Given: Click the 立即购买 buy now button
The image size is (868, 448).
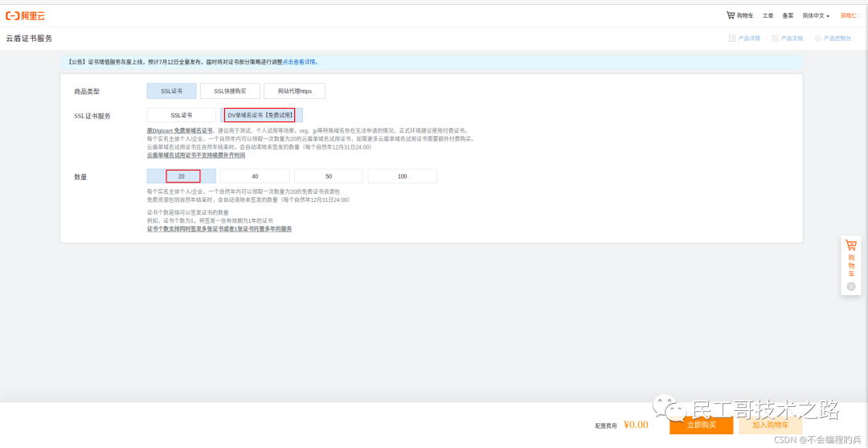Looking at the screenshot, I should click(x=701, y=425).
